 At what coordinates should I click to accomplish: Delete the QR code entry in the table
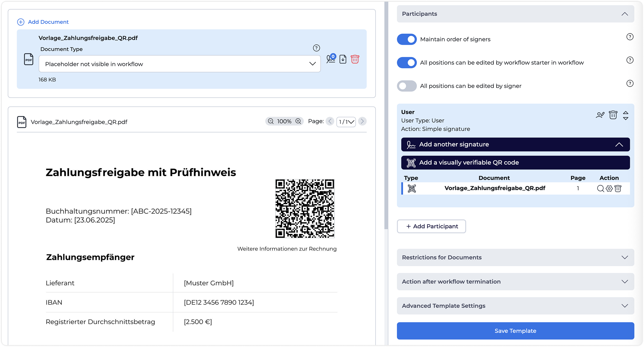[618, 189]
